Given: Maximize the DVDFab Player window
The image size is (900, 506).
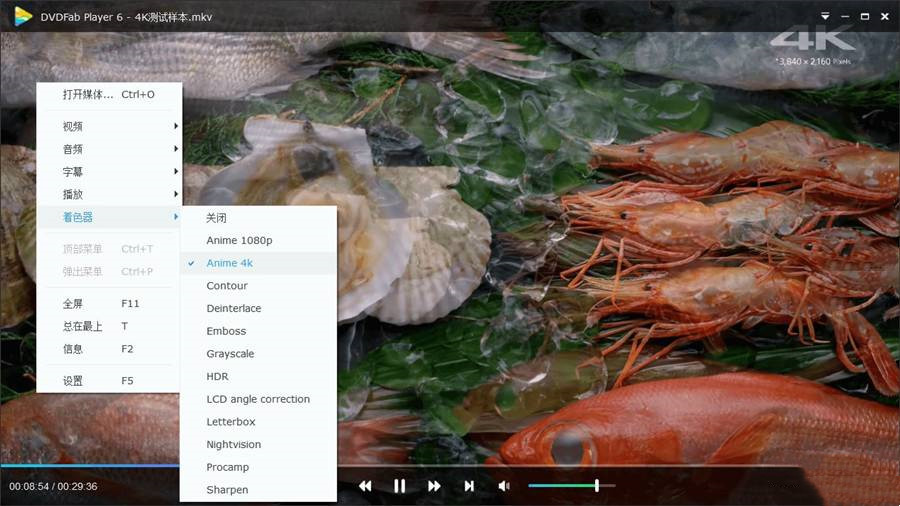Looking at the screenshot, I should click(x=865, y=17).
